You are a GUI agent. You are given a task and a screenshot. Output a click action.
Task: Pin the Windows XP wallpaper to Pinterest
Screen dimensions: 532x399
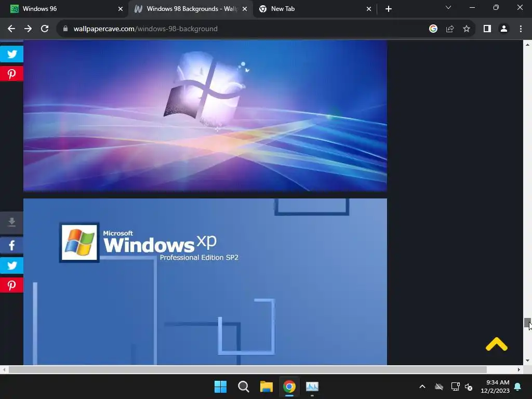coord(11,285)
